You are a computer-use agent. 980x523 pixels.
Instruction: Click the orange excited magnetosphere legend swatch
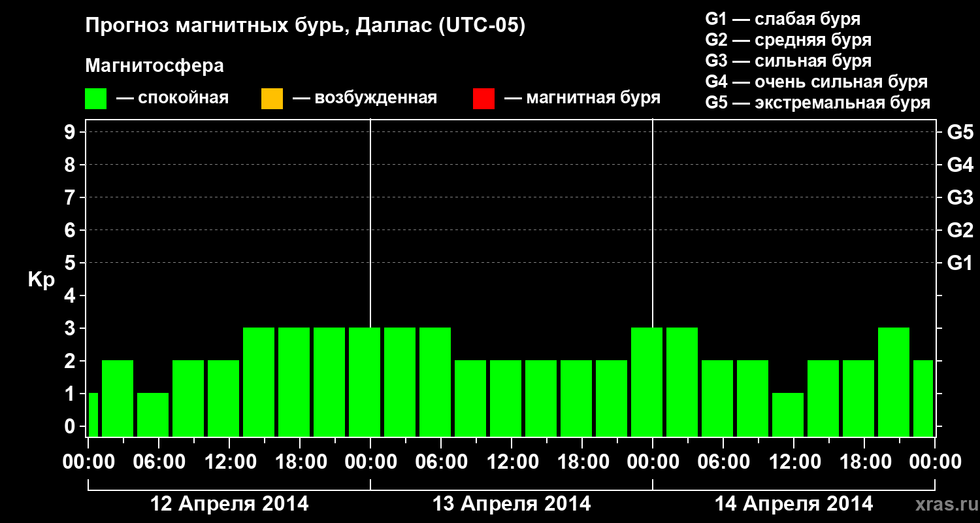tap(272, 99)
